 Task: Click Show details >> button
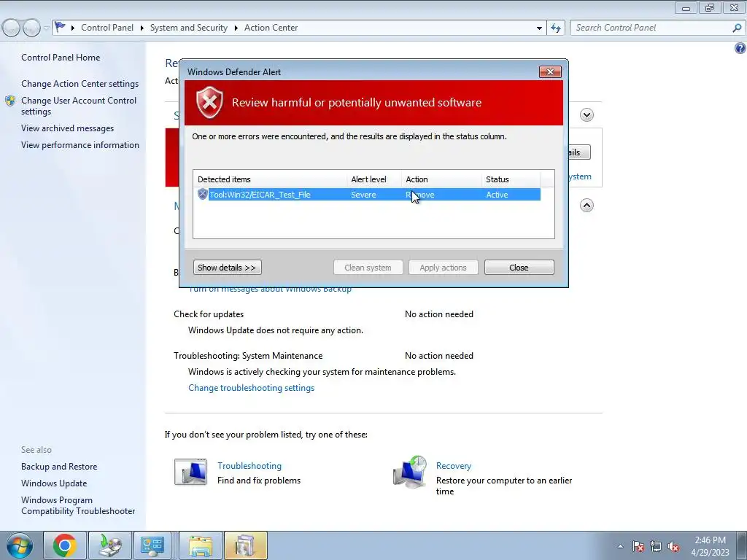[x=228, y=267]
